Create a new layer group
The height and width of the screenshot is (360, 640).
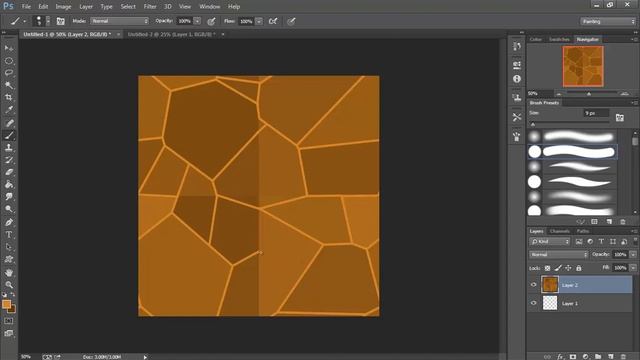[x=598, y=356]
